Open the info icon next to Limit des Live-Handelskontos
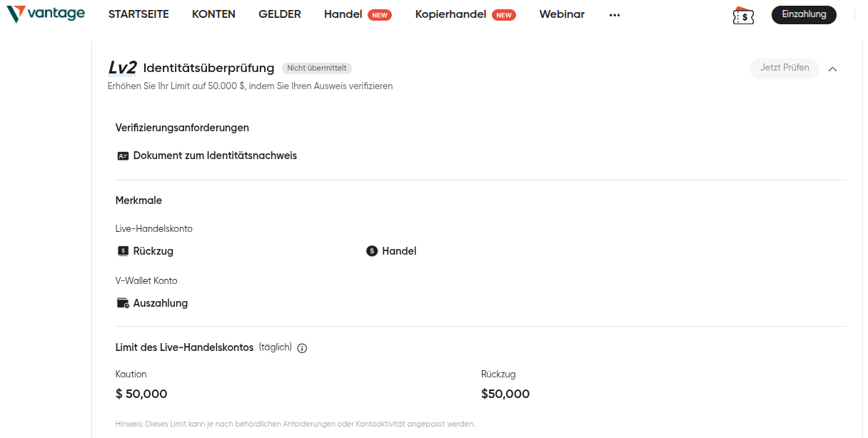 (302, 348)
